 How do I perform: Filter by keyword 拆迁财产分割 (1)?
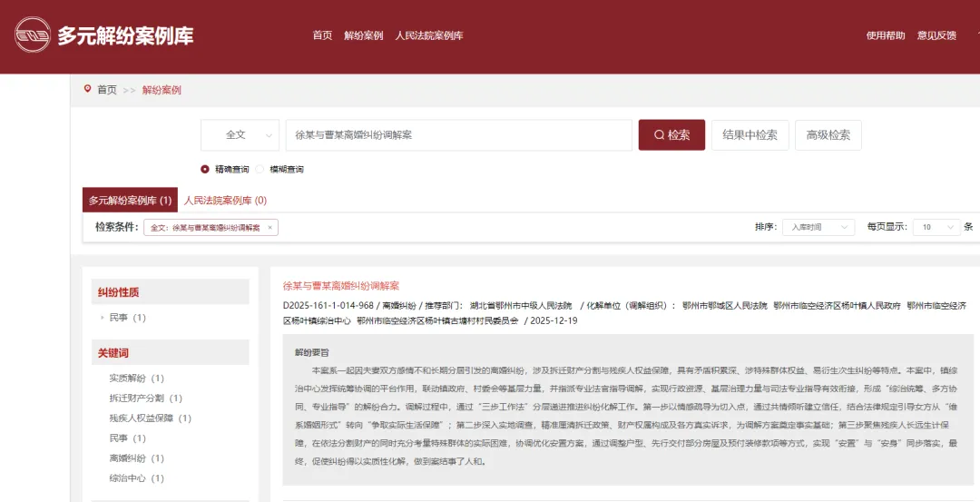coord(145,398)
